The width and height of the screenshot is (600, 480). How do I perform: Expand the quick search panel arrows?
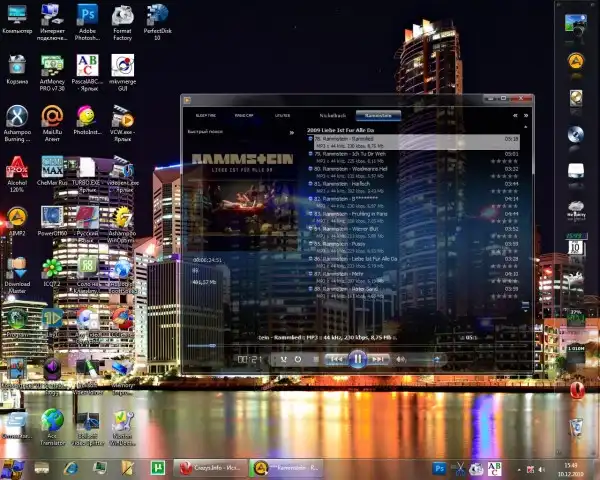(x=292, y=132)
